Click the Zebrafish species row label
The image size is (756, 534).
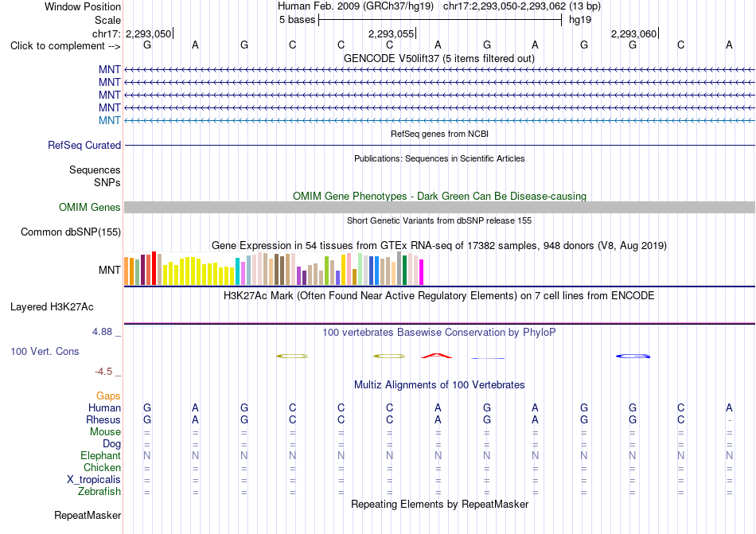pyautogui.click(x=99, y=492)
